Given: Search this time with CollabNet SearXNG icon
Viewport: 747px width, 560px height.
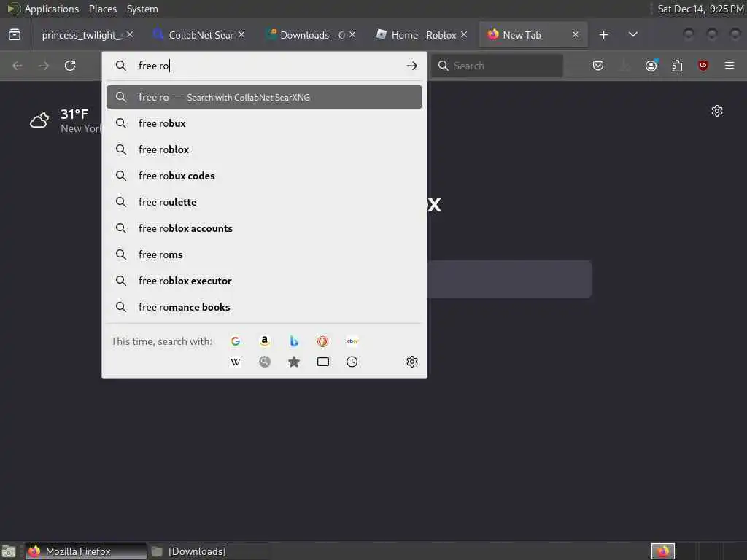Looking at the screenshot, I should coord(264,362).
